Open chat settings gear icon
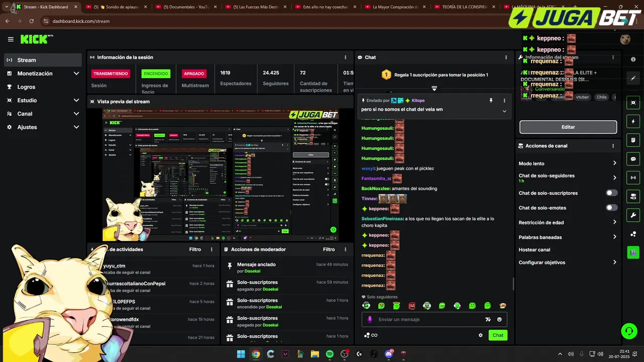 480,335
